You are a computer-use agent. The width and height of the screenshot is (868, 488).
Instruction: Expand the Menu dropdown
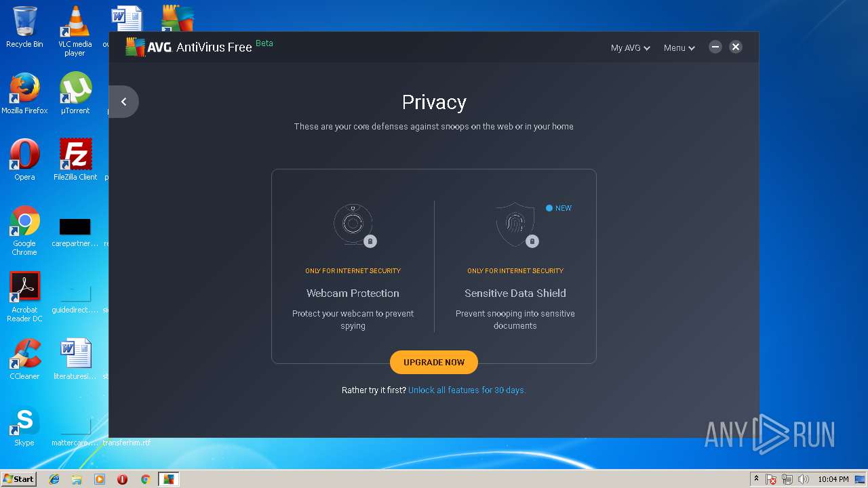(679, 47)
